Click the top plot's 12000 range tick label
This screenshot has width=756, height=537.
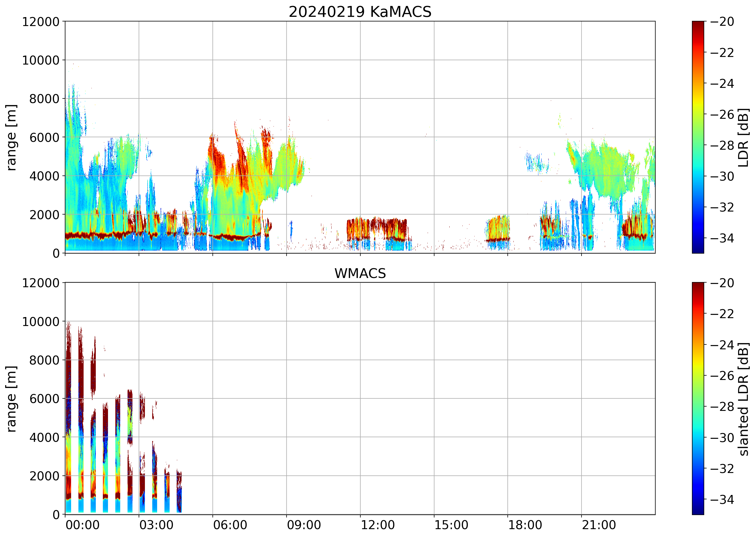click(x=41, y=22)
